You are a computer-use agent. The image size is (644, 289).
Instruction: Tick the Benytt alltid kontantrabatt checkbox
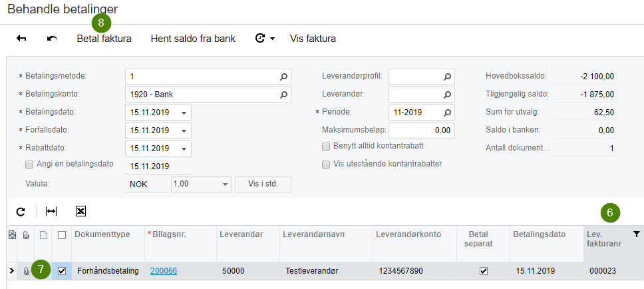pos(326,146)
